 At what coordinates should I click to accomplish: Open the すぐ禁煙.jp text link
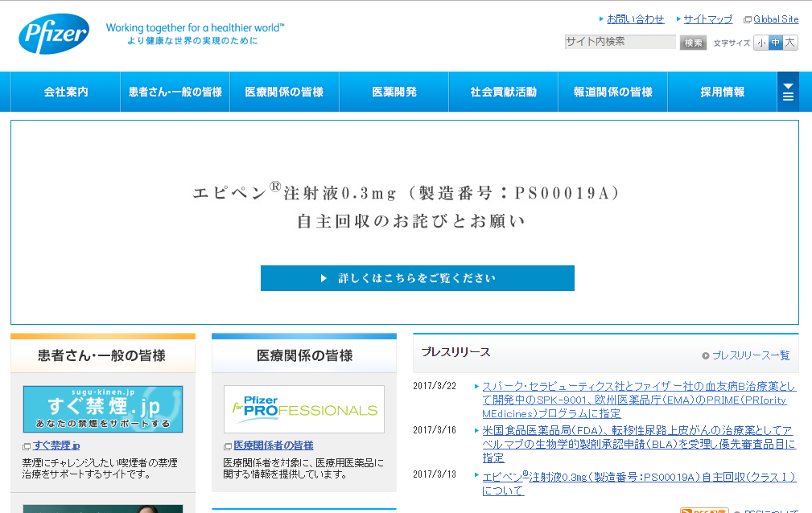point(56,445)
